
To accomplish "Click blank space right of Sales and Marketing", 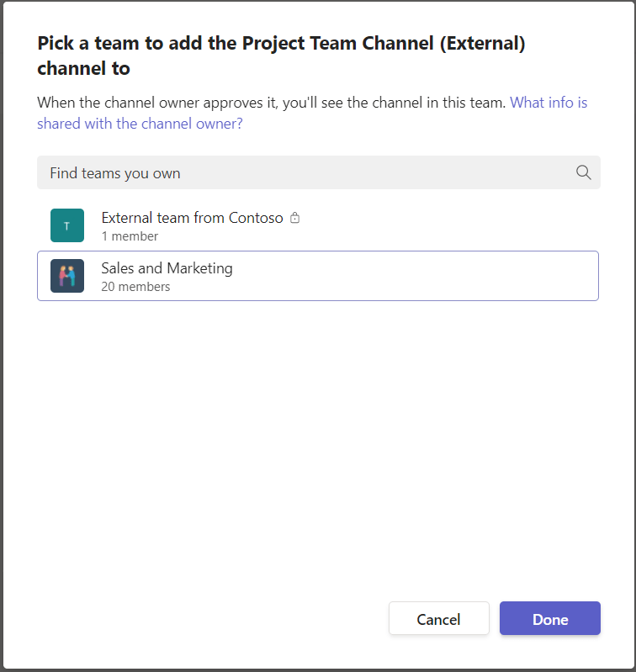I will tap(421, 276).
